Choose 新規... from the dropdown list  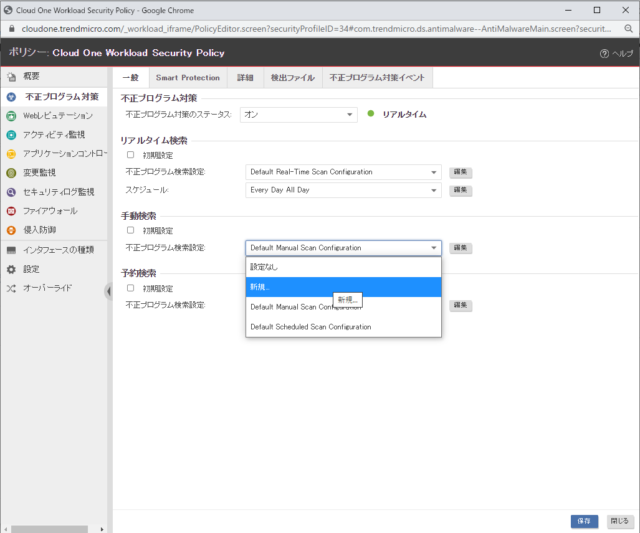[x=343, y=287]
